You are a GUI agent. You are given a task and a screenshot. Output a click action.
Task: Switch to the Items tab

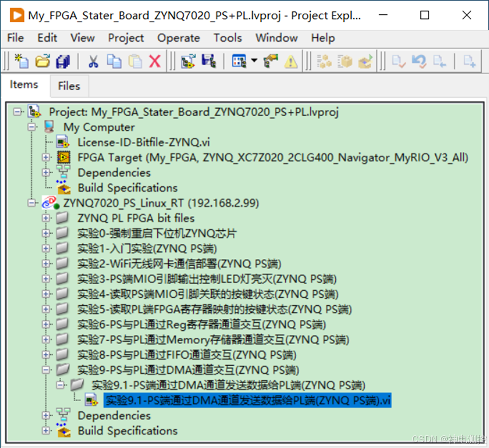24,85
